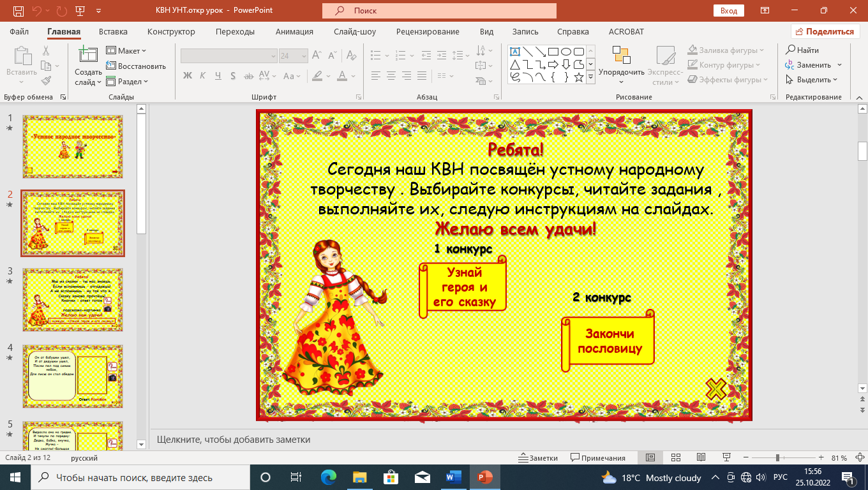
Task: Open Microsoft Edge from taskbar
Action: coord(329,477)
